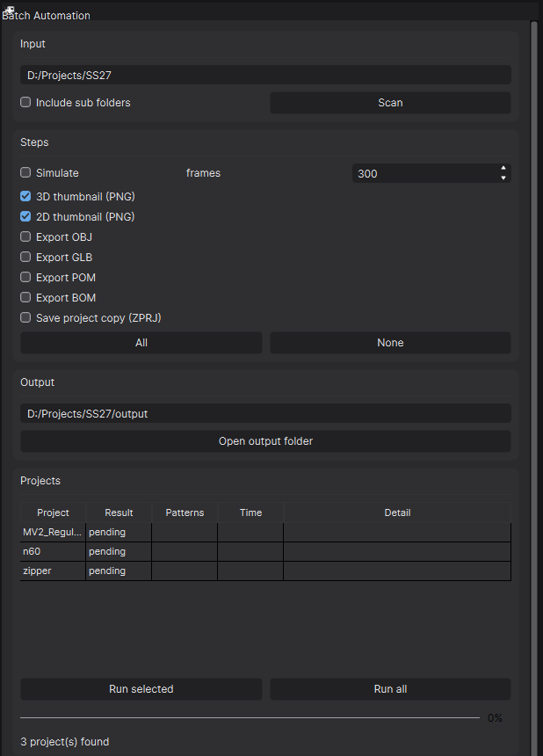543x756 pixels.
Task: Enable Export OBJ checkbox
Action: click(25, 236)
